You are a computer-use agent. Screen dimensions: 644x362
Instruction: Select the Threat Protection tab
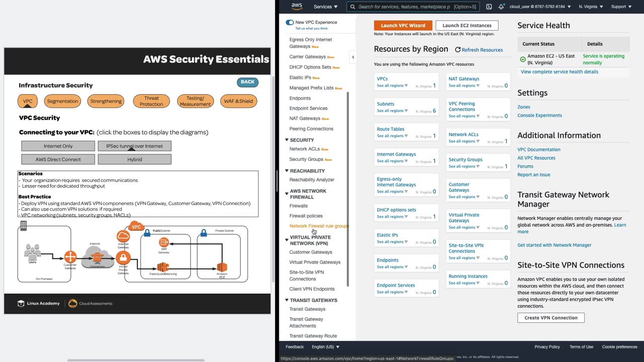[x=151, y=101]
